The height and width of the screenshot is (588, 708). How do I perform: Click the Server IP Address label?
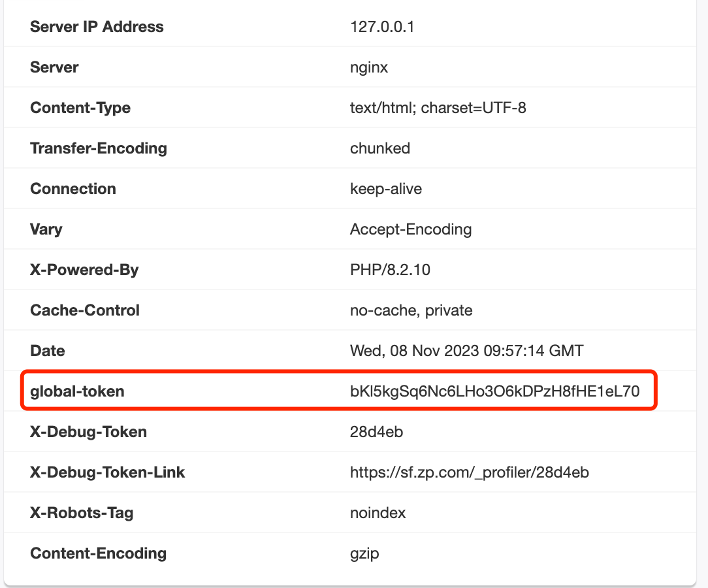[x=97, y=27]
